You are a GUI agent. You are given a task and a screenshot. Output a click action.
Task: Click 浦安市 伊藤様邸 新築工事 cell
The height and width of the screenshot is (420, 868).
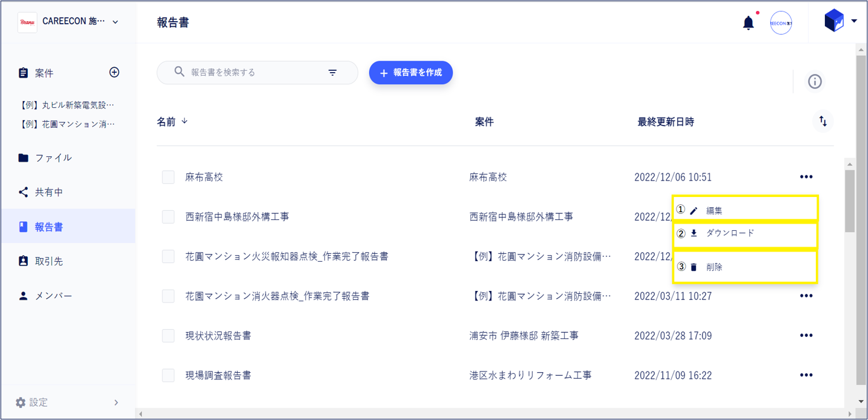point(524,335)
